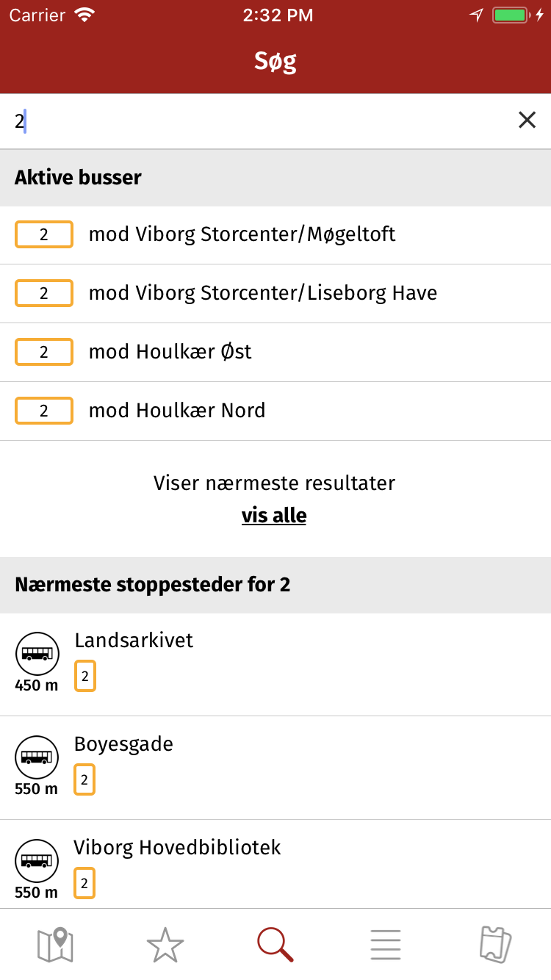551x980 pixels.
Task: Select bus 2 mod Viborg Storcenter/Liseborg Have
Action: click(275, 294)
